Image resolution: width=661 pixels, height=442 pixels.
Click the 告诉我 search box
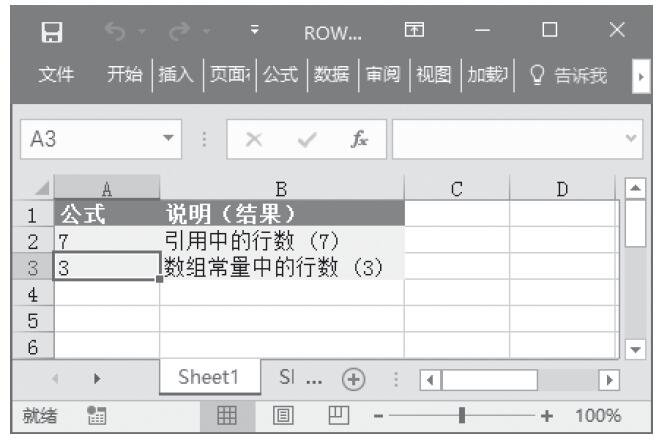(x=572, y=74)
